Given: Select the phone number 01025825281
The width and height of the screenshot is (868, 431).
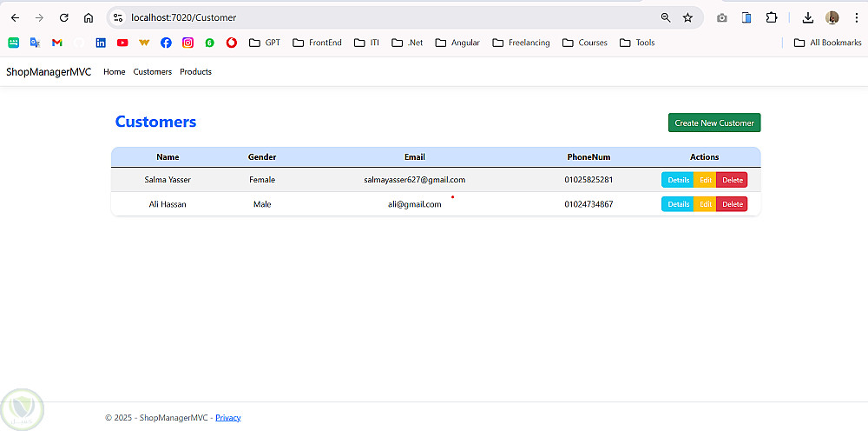Looking at the screenshot, I should (x=589, y=180).
